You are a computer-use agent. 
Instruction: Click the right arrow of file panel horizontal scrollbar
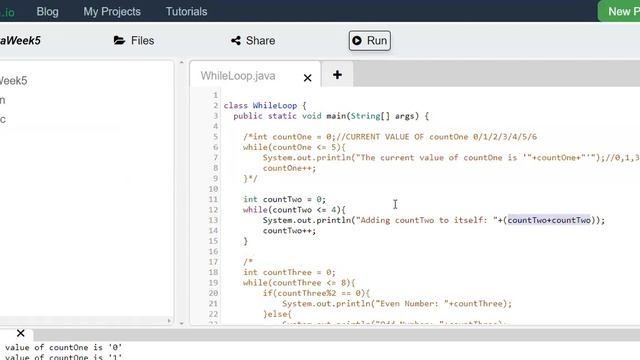click(x=169, y=321)
